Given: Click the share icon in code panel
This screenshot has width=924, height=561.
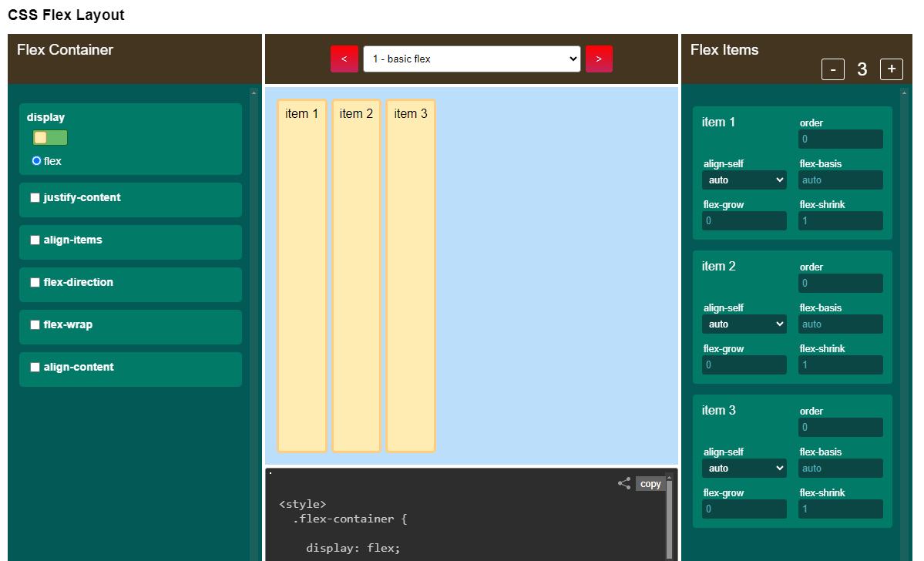Looking at the screenshot, I should coord(624,484).
